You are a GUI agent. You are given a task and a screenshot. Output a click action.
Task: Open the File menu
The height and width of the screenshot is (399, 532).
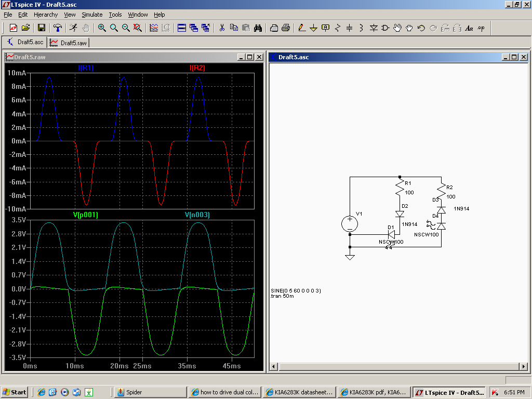tap(8, 15)
